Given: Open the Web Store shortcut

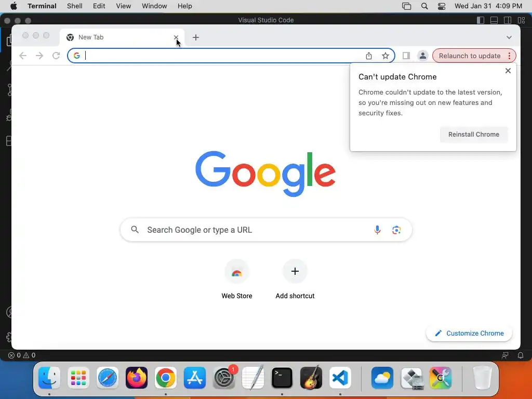Looking at the screenshot, I should pos(237,279).
